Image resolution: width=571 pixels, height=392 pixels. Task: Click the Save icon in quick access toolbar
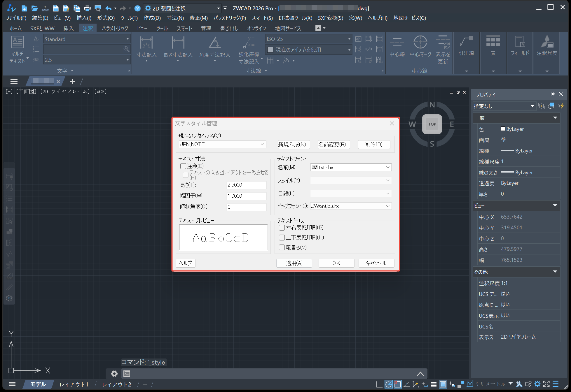(x=56, y=8)
